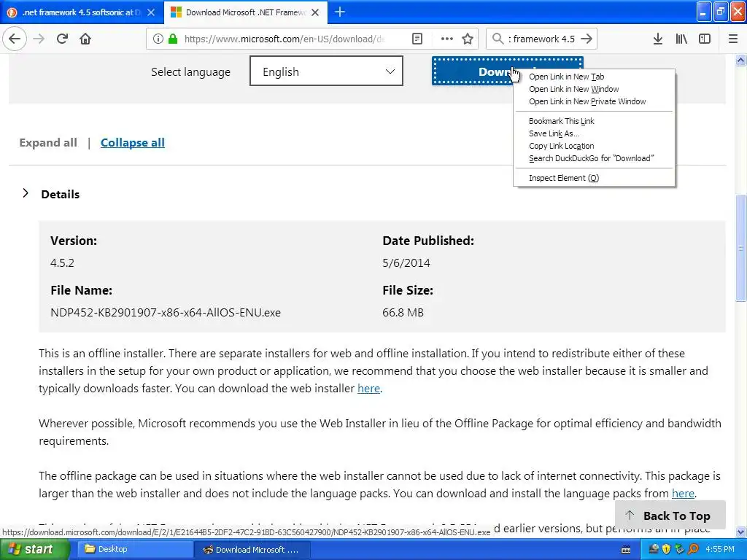Open the browser home page
Screen dimensions: 747x560
[85, 39]
